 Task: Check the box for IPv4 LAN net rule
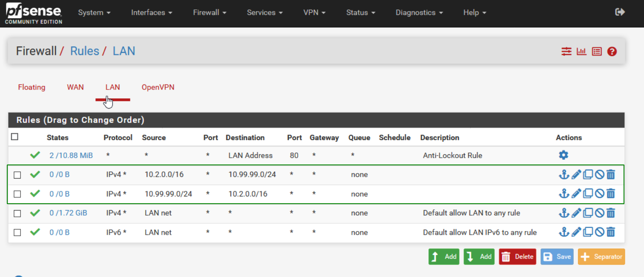[x=17, y=213]
